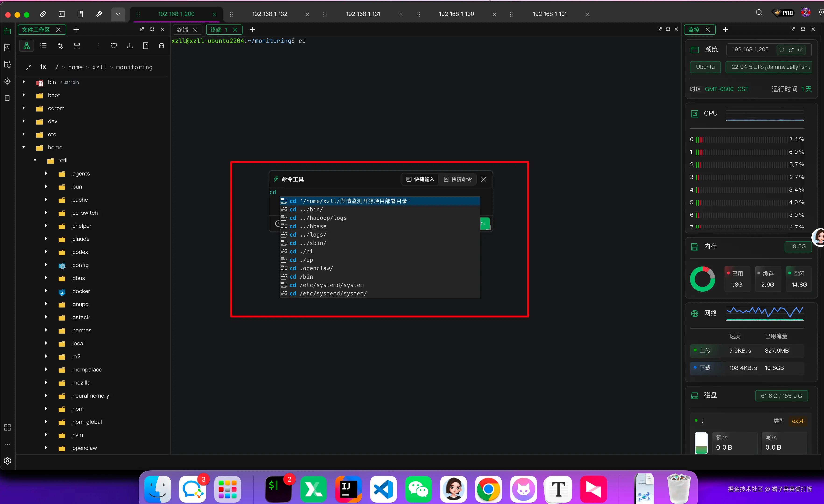Select the .npm_global folder row

coord(93,422)
